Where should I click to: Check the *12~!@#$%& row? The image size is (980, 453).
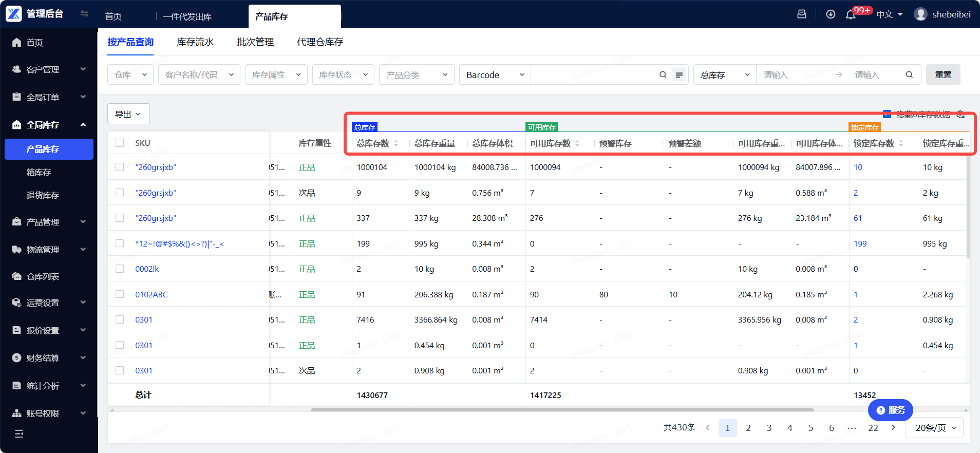click(x=120, y=243)
